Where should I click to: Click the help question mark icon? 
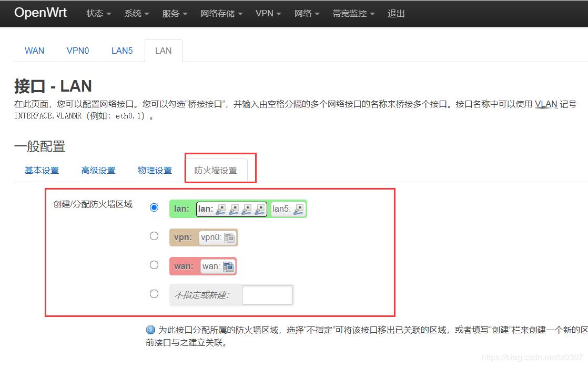(x=151, y=330)
